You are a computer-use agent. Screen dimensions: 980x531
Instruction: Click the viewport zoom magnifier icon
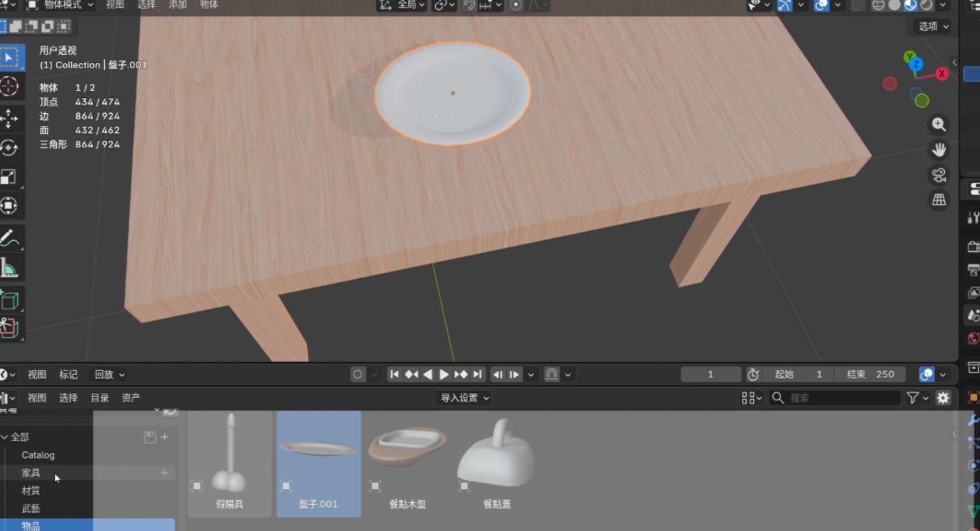click(939, 125)
